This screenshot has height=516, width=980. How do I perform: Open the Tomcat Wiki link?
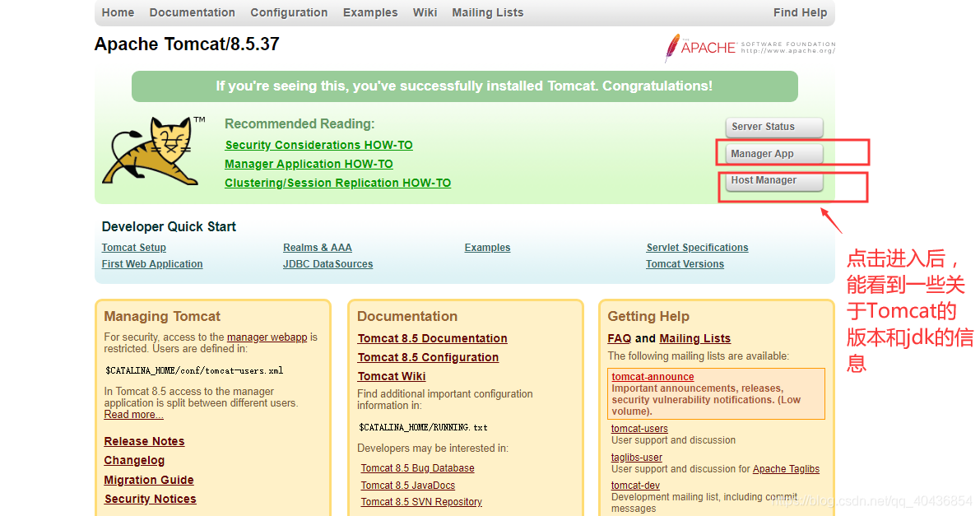[391, 376]
